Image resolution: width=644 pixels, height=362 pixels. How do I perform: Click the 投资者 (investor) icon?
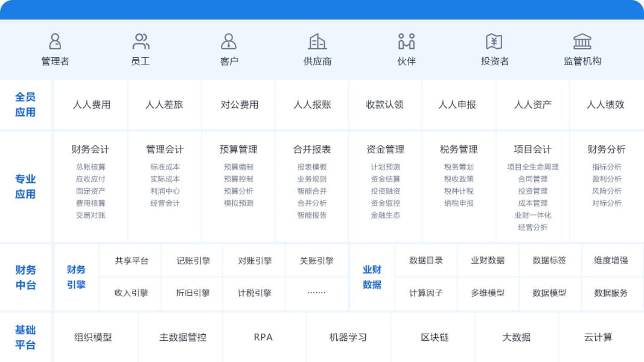tap(494, 41)
